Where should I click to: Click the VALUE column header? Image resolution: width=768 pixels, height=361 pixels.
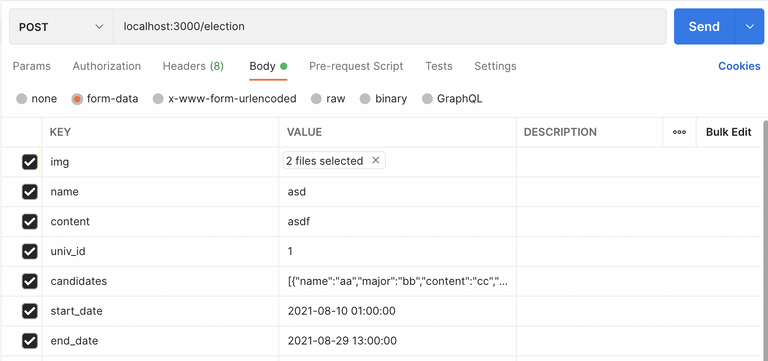pos(397,132)
